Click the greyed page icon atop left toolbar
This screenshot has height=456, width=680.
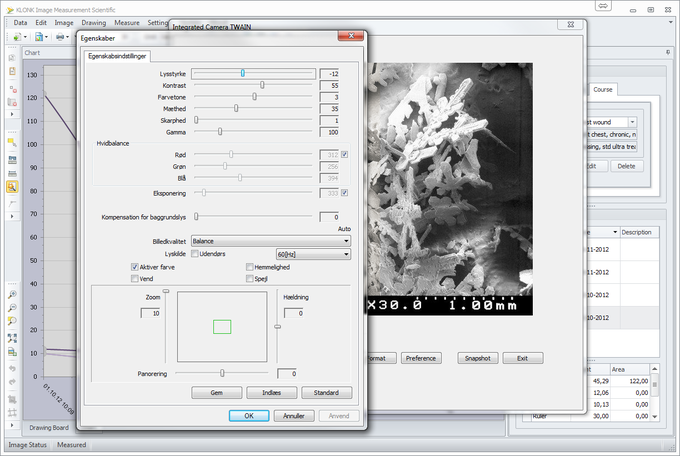pyautogui.click(x=12, y=58)
